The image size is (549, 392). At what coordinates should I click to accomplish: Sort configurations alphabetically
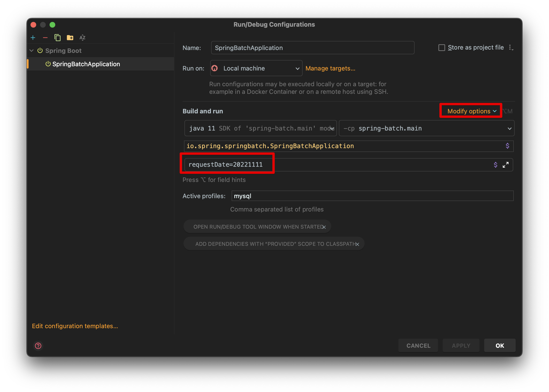(82, 38)
